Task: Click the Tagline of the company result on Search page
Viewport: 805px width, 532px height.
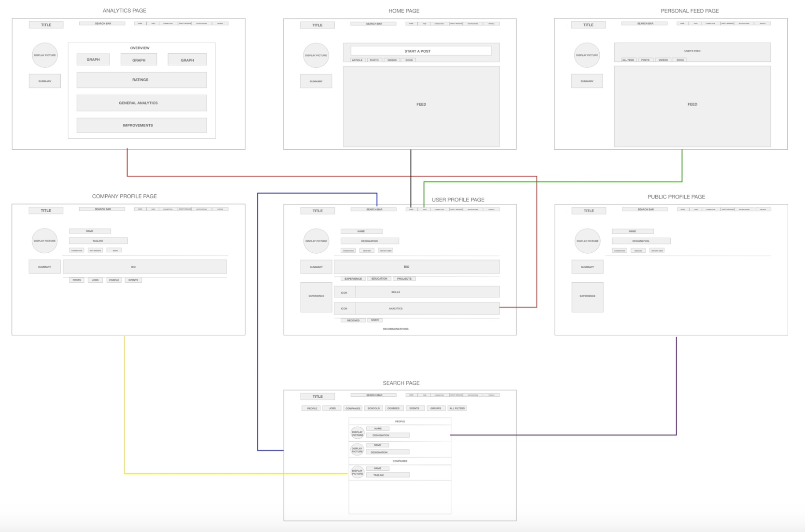Action: point(388,475)
